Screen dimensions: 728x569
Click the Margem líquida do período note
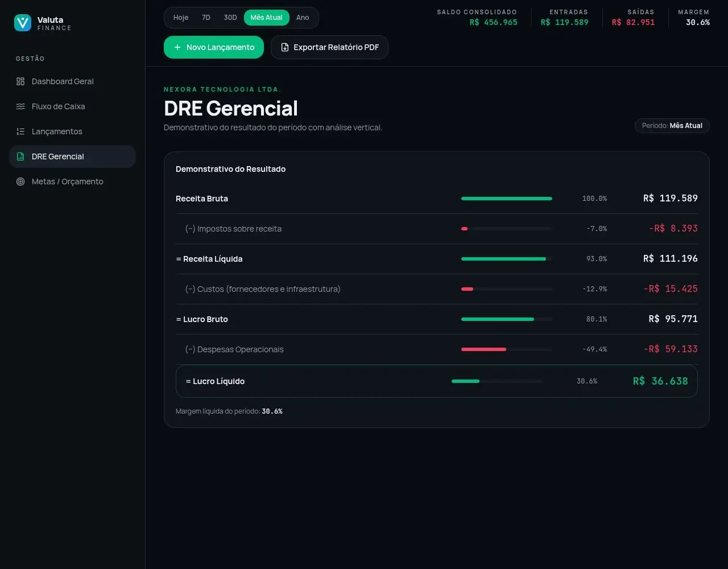point(229,411)
